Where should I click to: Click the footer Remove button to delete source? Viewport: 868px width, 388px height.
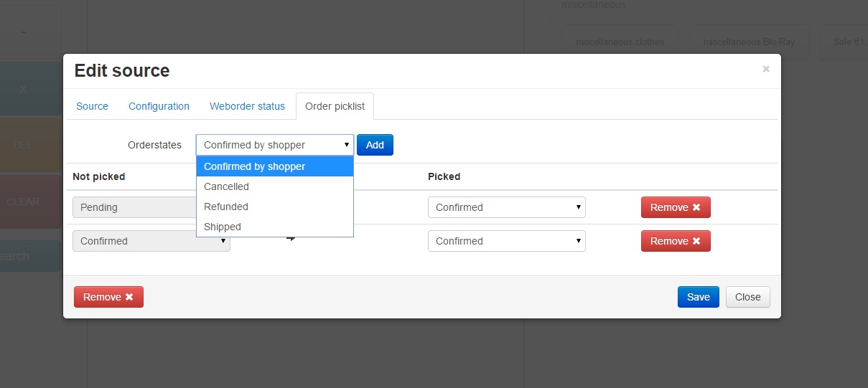pos(108,297)
